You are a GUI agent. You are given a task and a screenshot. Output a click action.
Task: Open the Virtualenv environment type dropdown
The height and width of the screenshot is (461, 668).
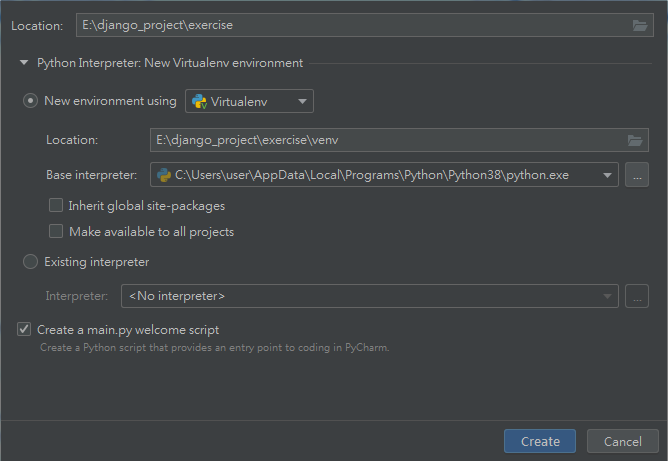coord(250,101)
